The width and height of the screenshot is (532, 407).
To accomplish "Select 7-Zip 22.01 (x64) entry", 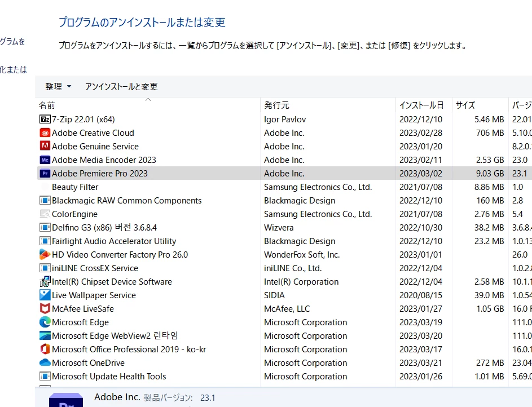I will tap(83, 120).
